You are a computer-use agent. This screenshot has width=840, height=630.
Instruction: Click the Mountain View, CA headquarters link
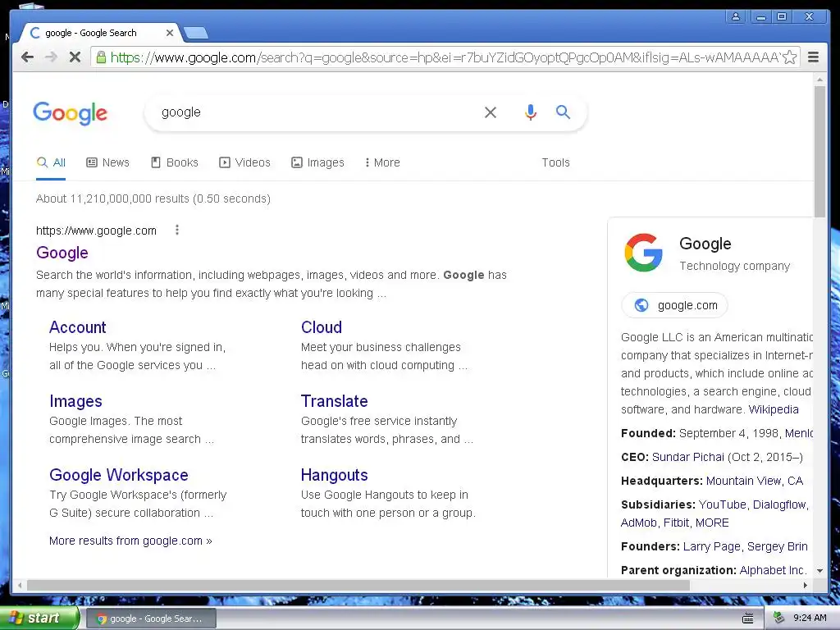click(x=755, y=481)
